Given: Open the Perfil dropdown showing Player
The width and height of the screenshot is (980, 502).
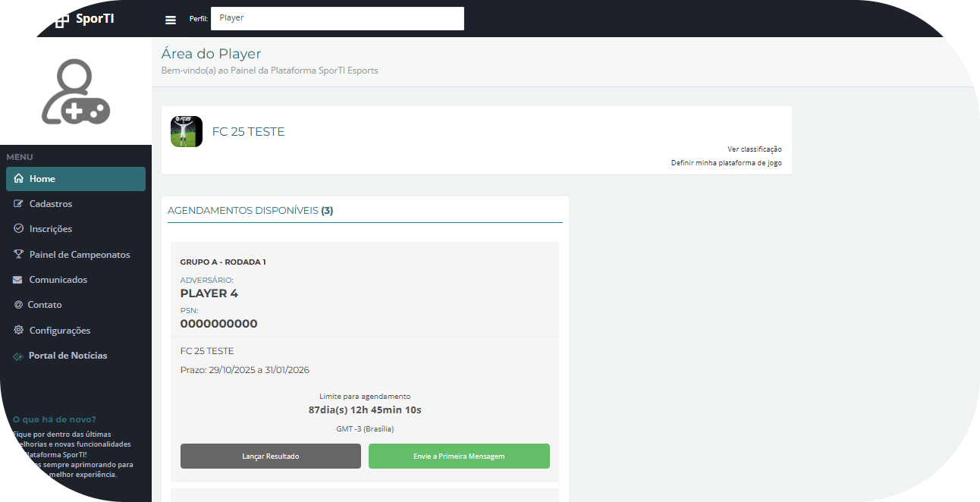Looking at the screenshot, I should point(337,19).
